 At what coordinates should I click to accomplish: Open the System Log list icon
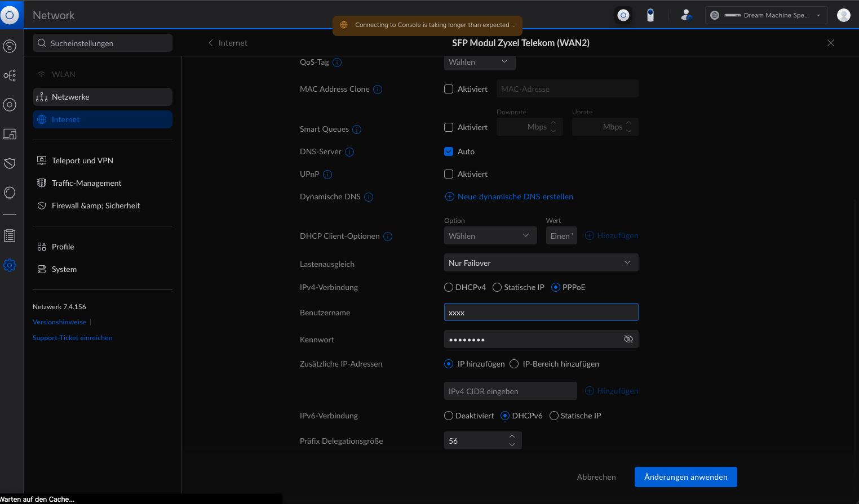click(x=10, y=235)
